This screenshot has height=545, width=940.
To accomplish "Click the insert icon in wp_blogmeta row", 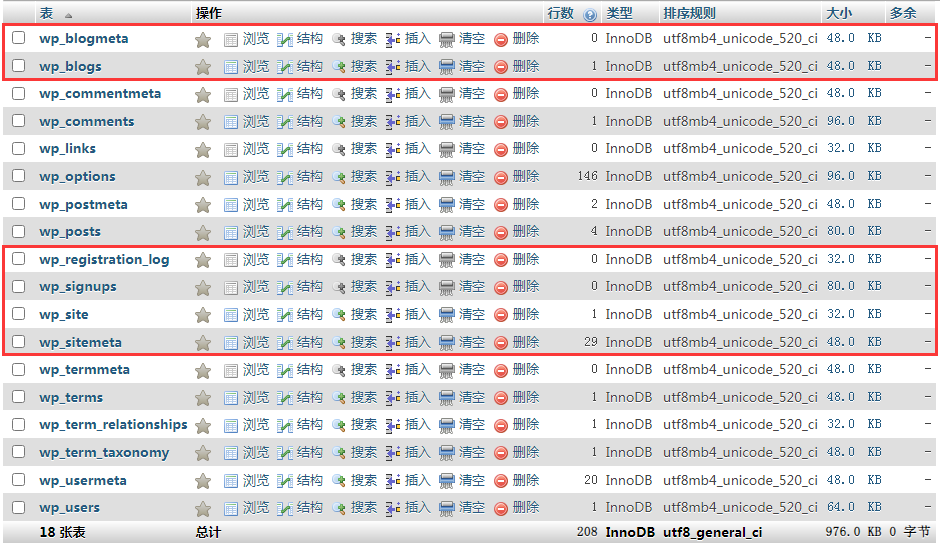I will pyautogui.click(x=393, y=40).
